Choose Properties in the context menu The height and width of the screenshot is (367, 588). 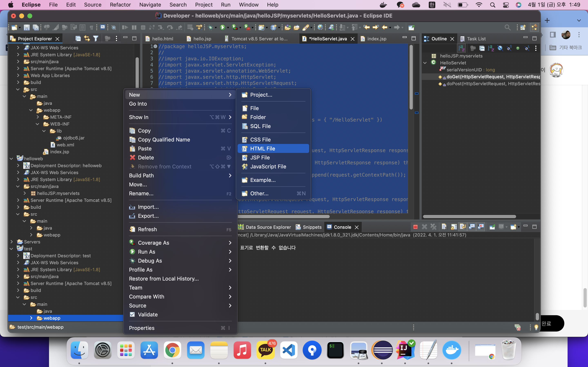(x=142, y=328)
